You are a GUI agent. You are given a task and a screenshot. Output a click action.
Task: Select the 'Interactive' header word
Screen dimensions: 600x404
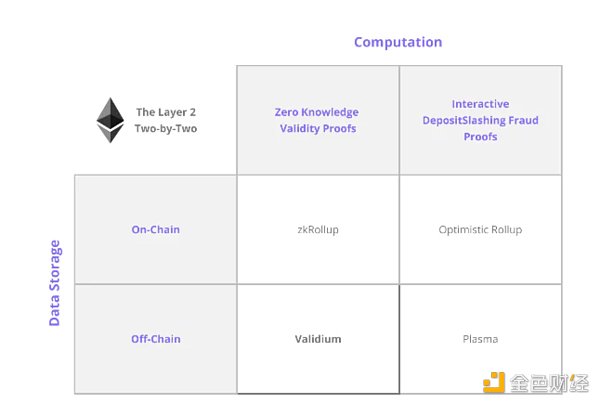pyautogui.click(x=480, y=104)
